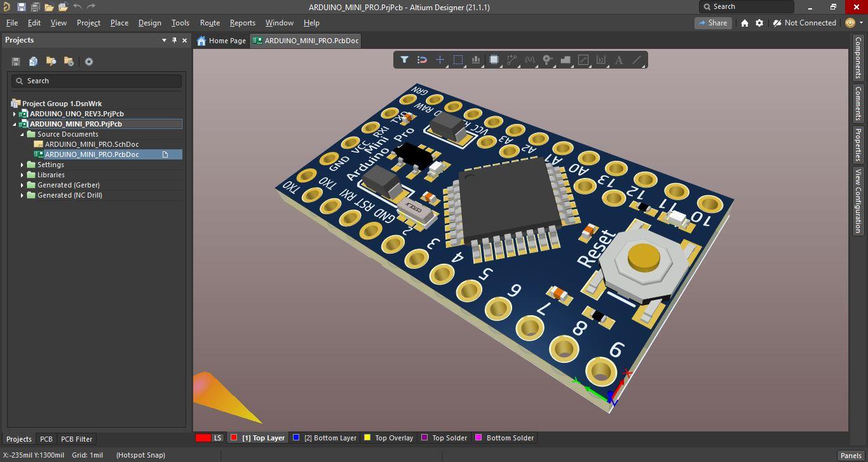Select the Top Layer tab
The width and height of the screenshot is (868, 462).
pyautogui.click(x=257, y=438)
